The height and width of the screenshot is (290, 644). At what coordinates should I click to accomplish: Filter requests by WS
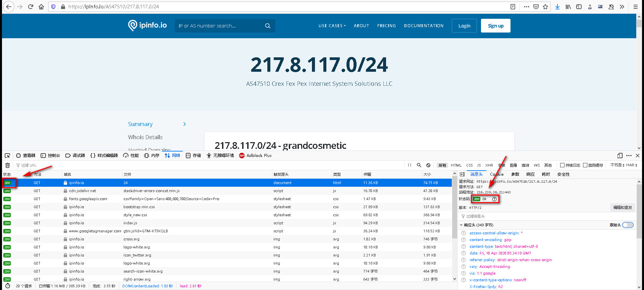pos(537,165)
